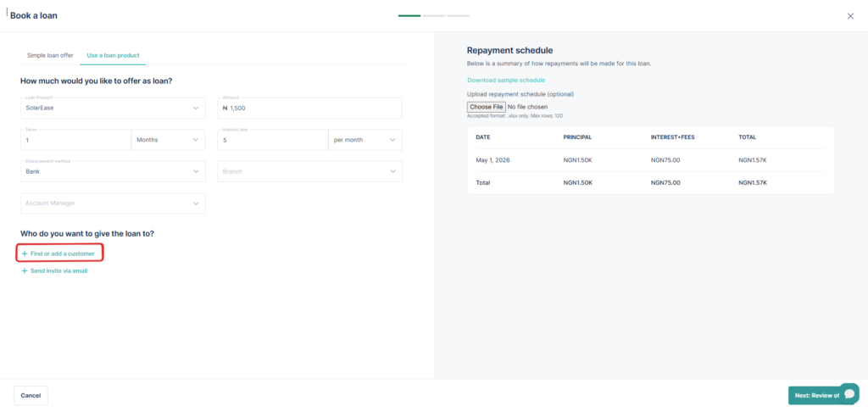This screenshot has height=412, width=868.
Task: Click plus icon beside Send invite via email
Action: coord(25,271)
